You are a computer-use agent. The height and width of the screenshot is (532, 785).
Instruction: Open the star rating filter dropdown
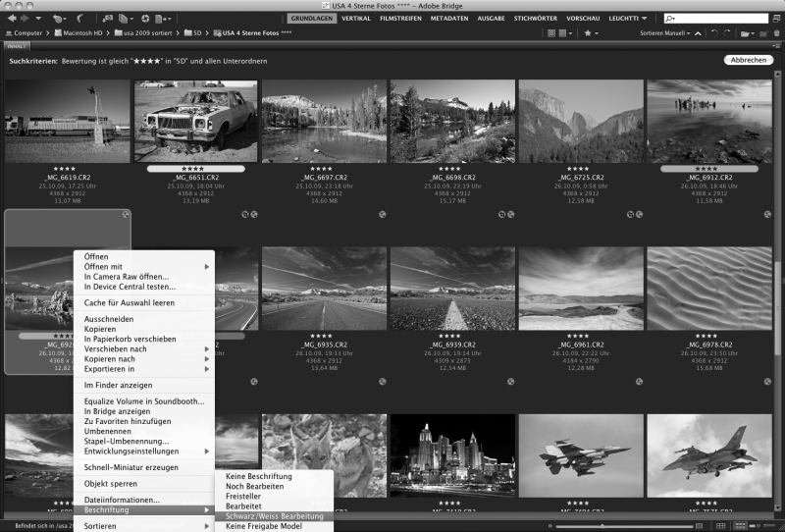591,33
